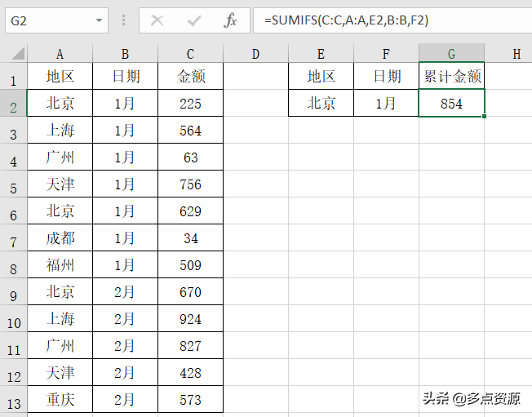Screen dimensions: 532x417
Task: Click cell A7 containing 成都
Action: coord(60,237)
